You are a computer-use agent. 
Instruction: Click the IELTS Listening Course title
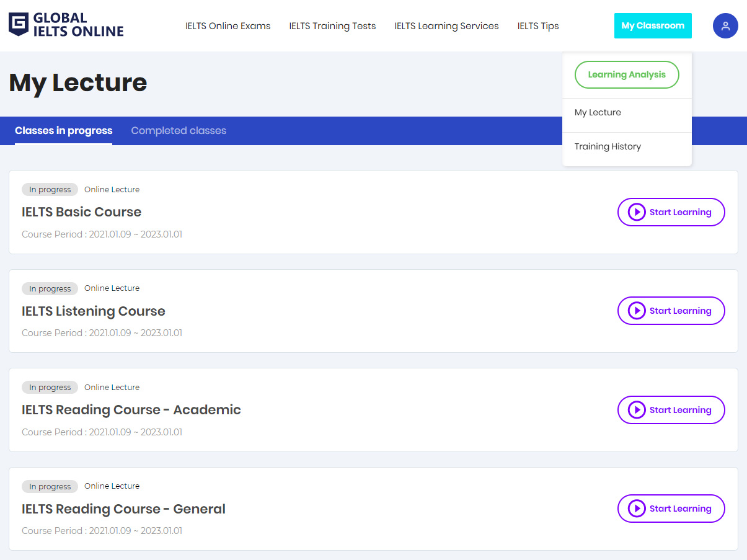point(94,311)
